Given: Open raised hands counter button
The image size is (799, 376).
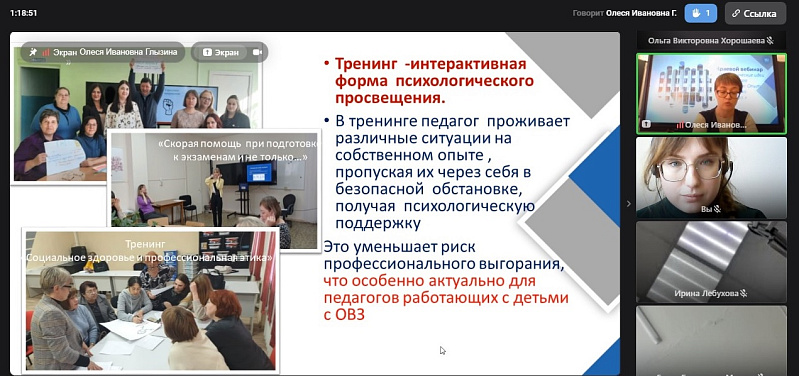Looking at the screenshot, I should click(x=701, y=13).
